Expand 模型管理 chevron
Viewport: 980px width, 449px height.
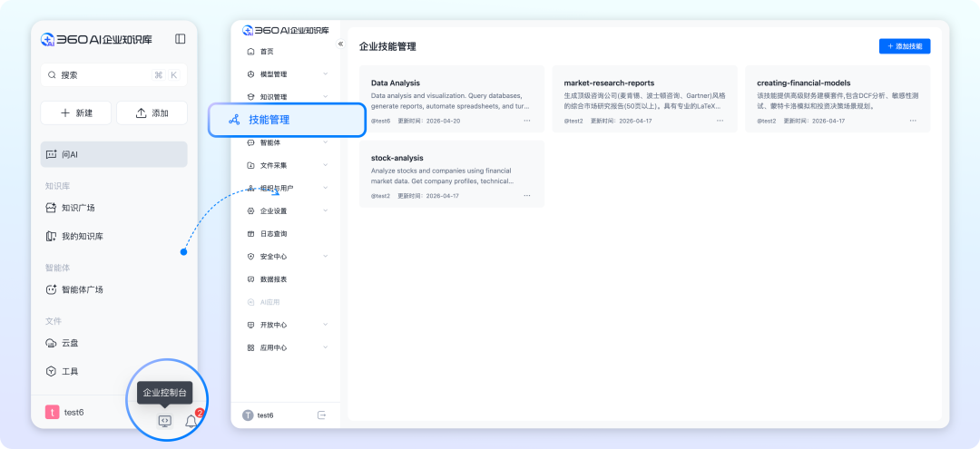[326, 74]
